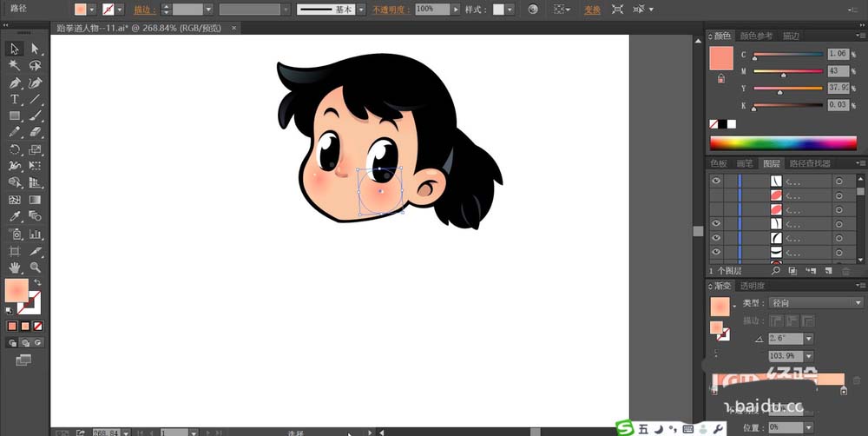Select the Magic Wand tool

pos(15,65)
